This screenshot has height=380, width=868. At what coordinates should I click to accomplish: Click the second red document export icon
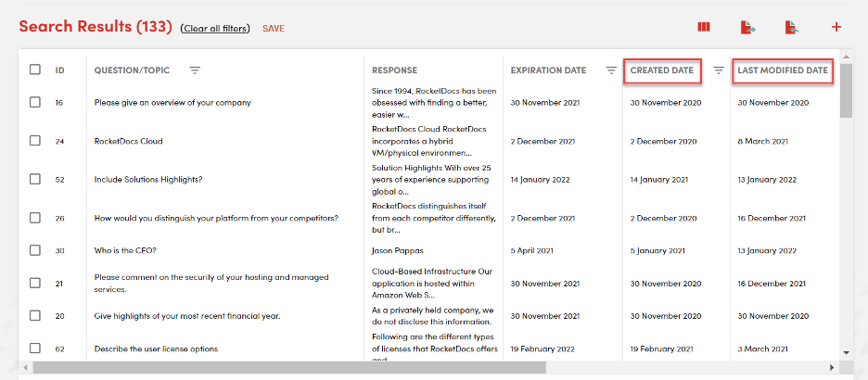point(792,27)
